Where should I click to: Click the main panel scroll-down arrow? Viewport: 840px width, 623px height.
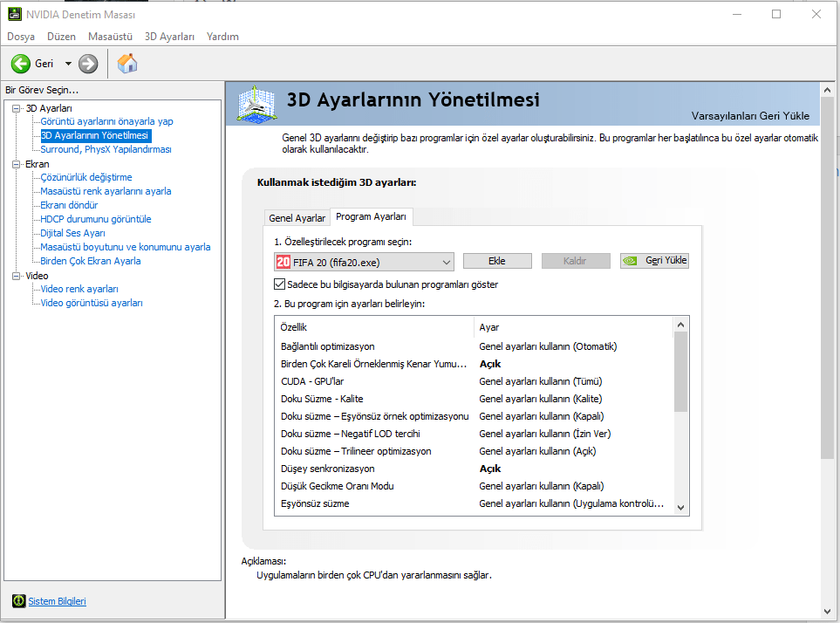827,611
